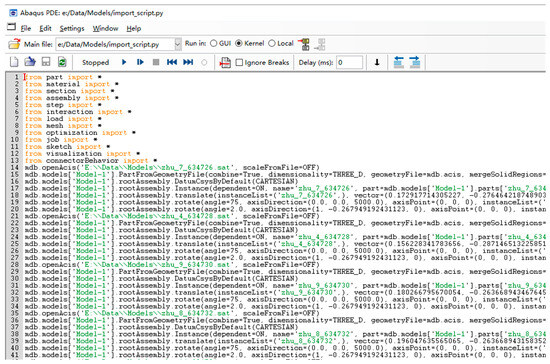Play the script with the blue arrow
This screenshot has width=550, height=364.
pos(124,62)
